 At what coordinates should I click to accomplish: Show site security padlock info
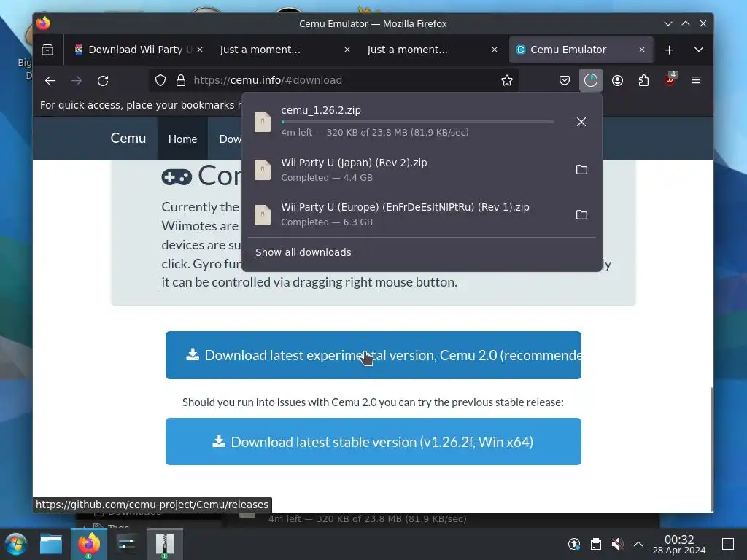coord(181,80)
